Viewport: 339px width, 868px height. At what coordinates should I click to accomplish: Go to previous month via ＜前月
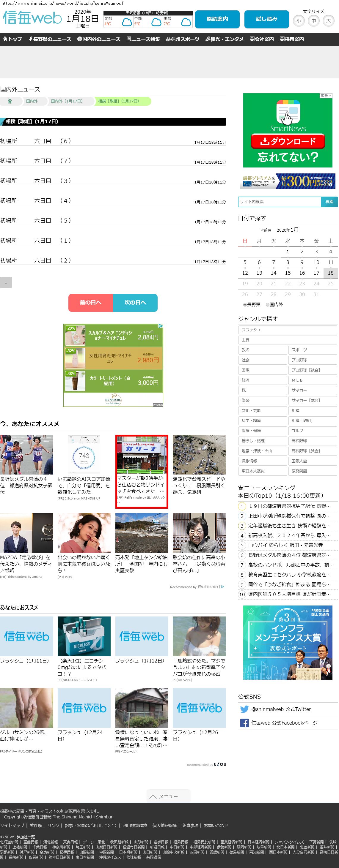pos(266,230)
